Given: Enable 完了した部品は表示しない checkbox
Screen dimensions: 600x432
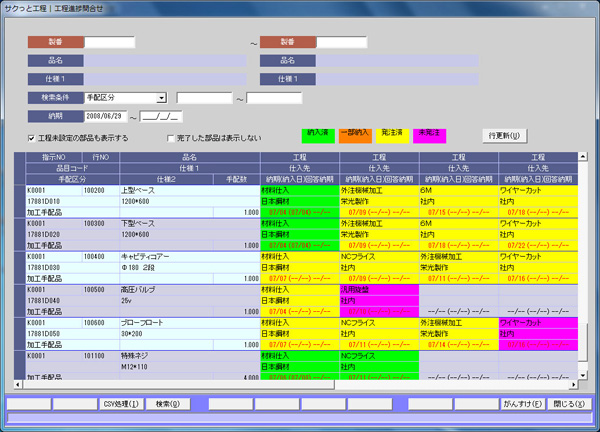Looking at the screenshot, I should 171,139.
